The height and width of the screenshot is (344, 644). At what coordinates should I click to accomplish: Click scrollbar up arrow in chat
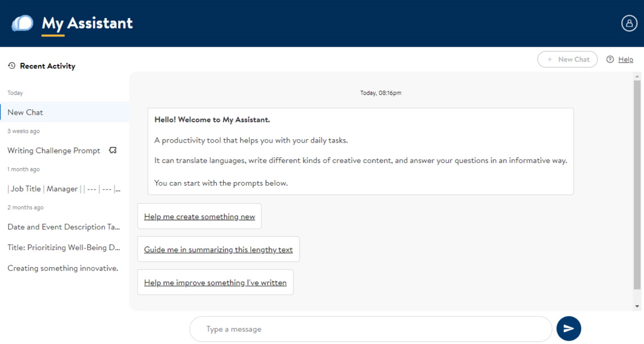(637, 76)
